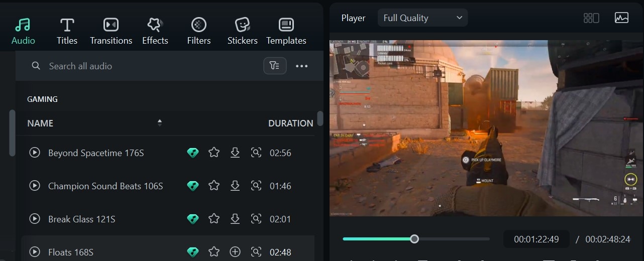Click premium gem icon for Floats 168S
Image resolution: width=644 pixels, height=261 pixels.
coord(192,252)
